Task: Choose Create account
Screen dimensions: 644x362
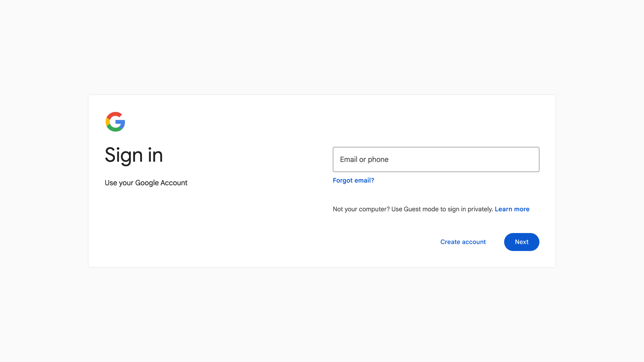Action: [463, 242]
